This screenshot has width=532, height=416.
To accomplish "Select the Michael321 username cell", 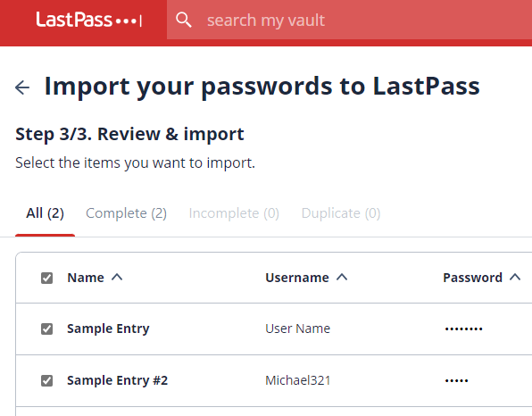I will 298,380.
